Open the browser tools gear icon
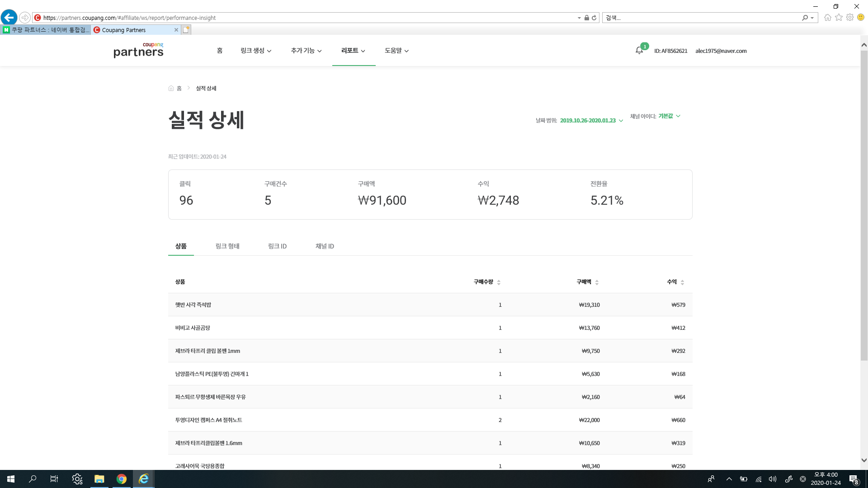 [x=850, y=18]
